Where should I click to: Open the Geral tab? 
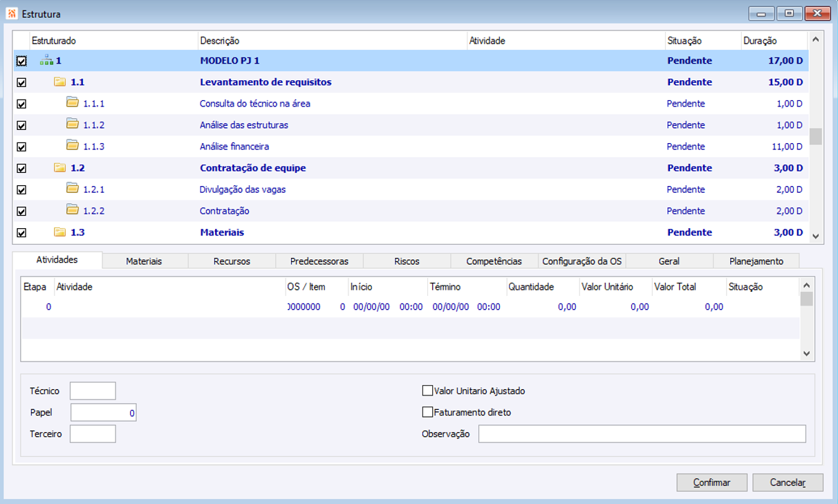[669, 261]
